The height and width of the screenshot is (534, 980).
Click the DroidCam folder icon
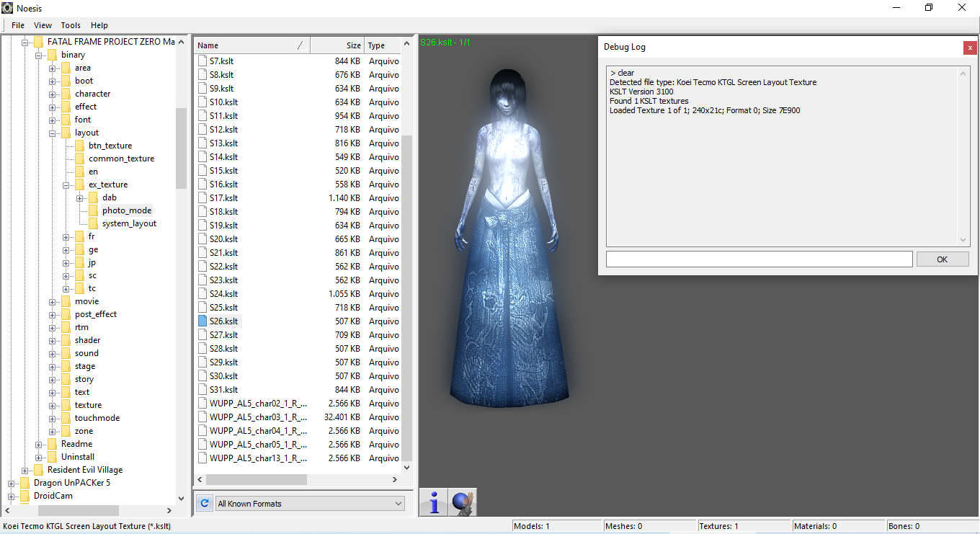coord(25,496)
